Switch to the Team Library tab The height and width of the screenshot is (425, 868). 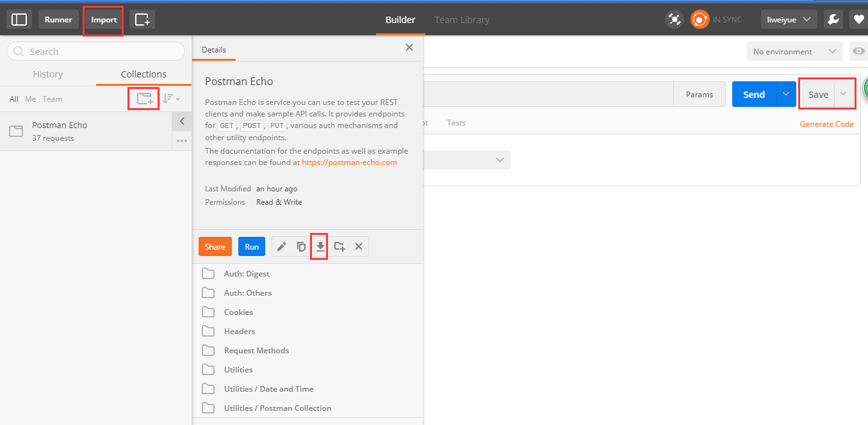pos(462,20)
